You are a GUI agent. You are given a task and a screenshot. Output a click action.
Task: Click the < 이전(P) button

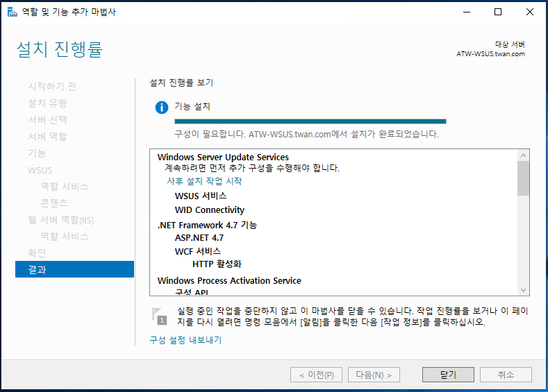point(316,375)
